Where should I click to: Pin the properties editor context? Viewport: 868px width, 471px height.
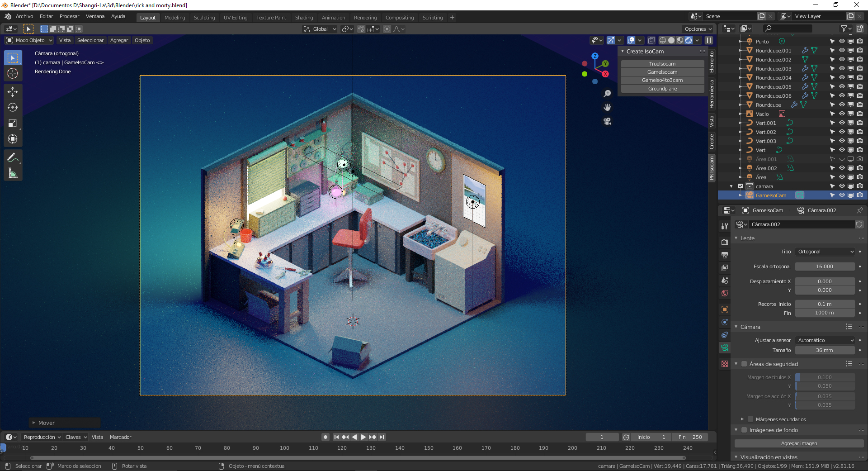tap(859, 210)
